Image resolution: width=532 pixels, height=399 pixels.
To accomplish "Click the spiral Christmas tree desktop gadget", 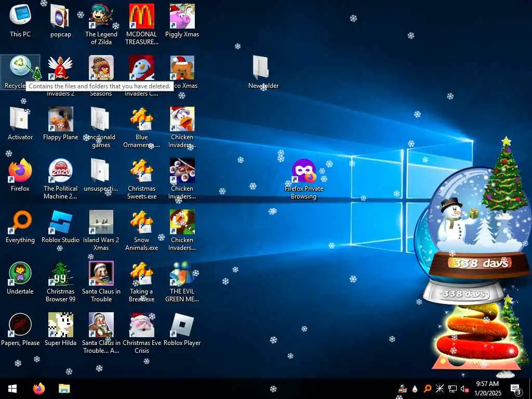I will click(478, 336).
